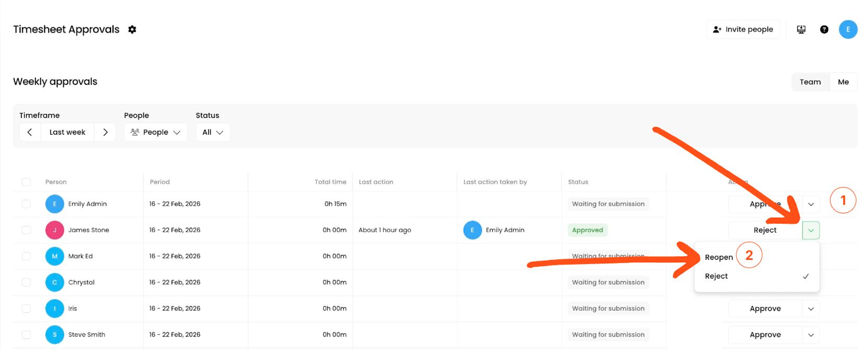Click the Total time column header
Image resolution: width=868 pixels, height=350 pixels.
[x=330, y=182]
